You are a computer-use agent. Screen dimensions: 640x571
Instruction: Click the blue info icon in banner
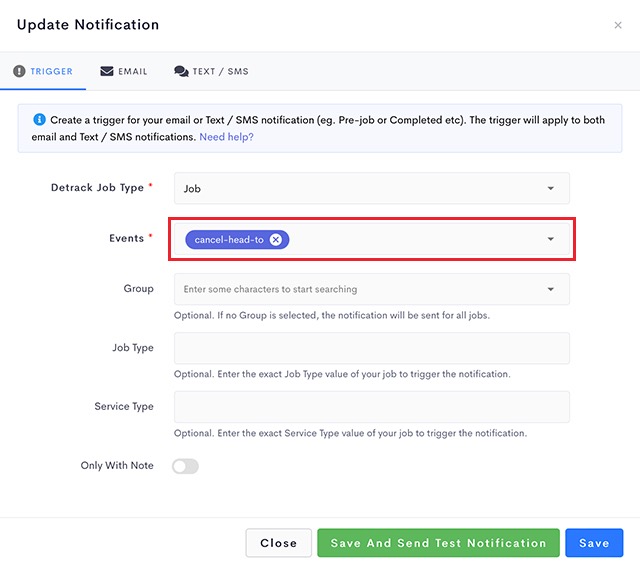coord(39,120)
